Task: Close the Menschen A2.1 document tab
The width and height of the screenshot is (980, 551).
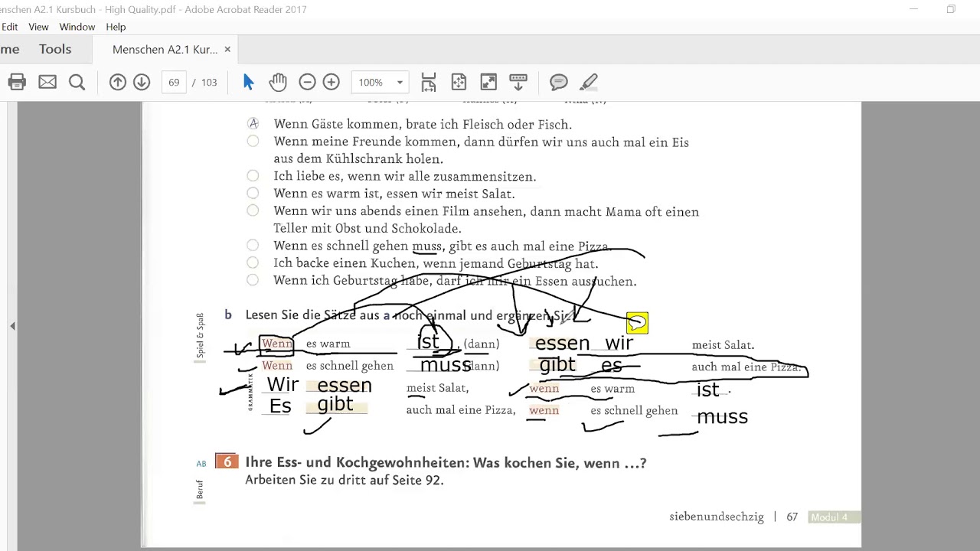Action: pos(227,49)
